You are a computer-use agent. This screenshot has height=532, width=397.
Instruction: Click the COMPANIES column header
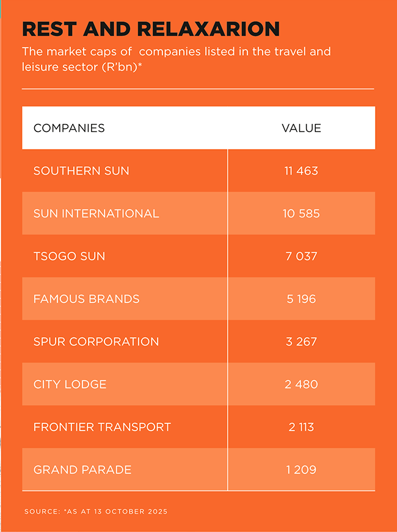pyautogui.click(x=69, y=128)
